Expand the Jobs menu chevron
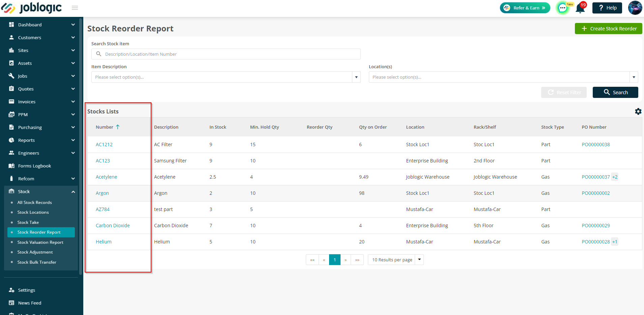This screenshot has height=315, width=644. (x=73, y=76)
